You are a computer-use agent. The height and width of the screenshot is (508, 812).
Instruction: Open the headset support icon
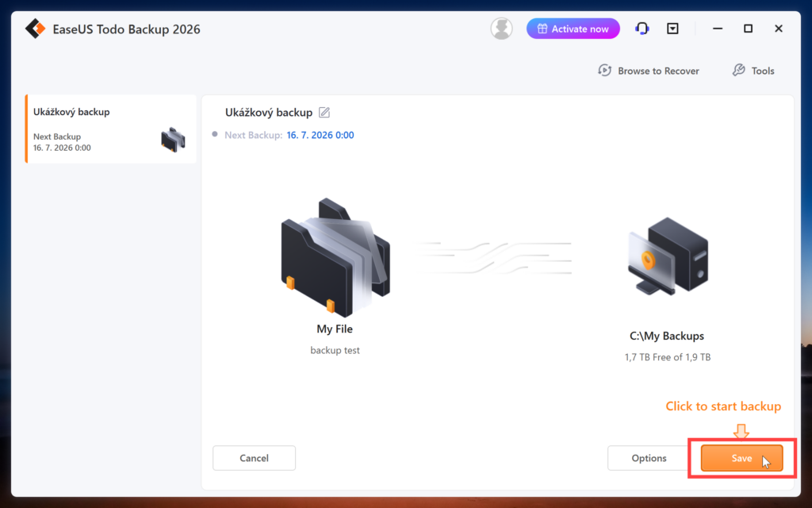pos(642,29)
